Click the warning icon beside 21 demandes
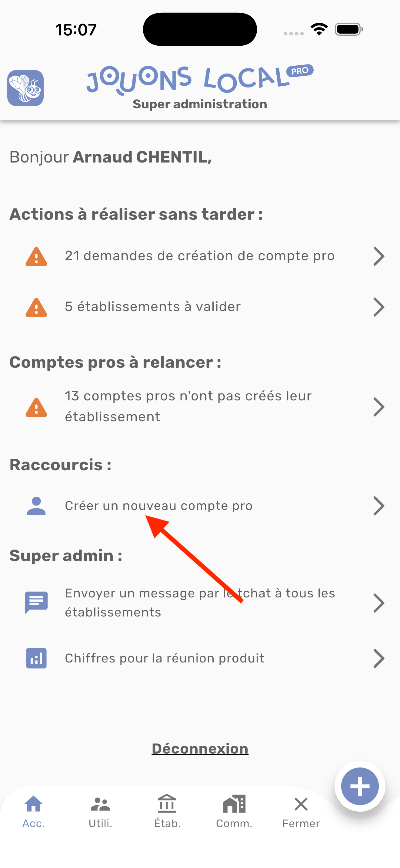Image resolution: width=400 pixels, height=868 pixels. pyautogui.click(x=36, y=256)
